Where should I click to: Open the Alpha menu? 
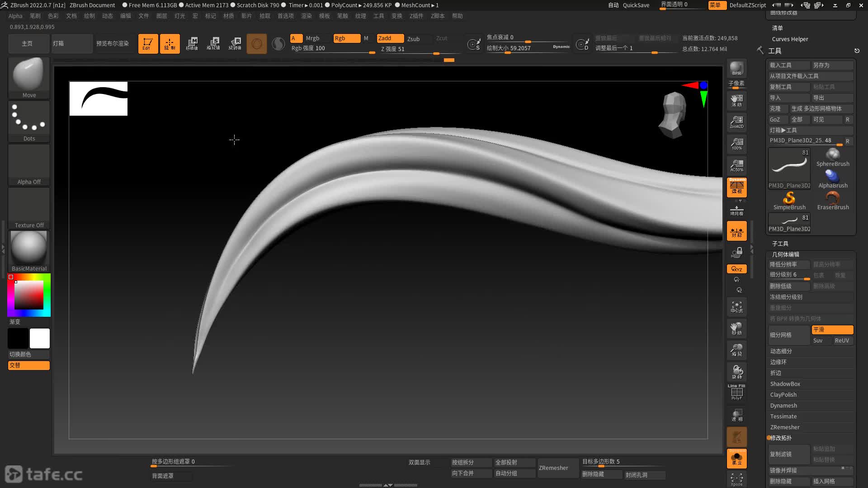click(x=15, y=16)
